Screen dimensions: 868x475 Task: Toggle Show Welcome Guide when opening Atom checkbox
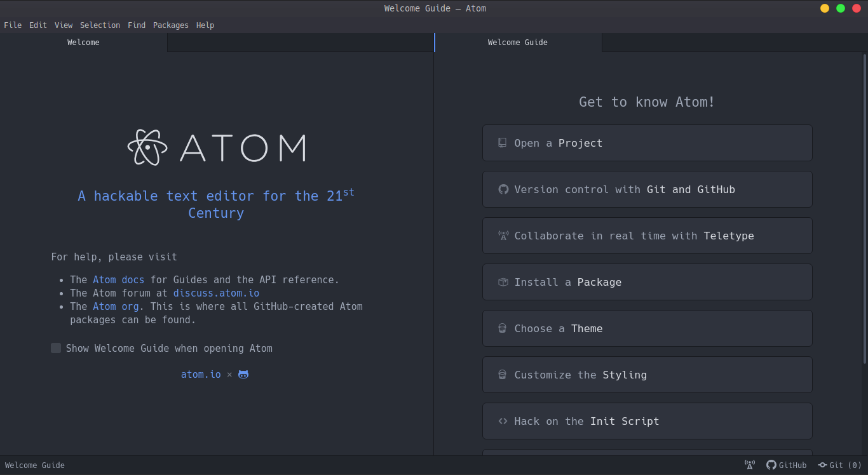pos(56,348)
